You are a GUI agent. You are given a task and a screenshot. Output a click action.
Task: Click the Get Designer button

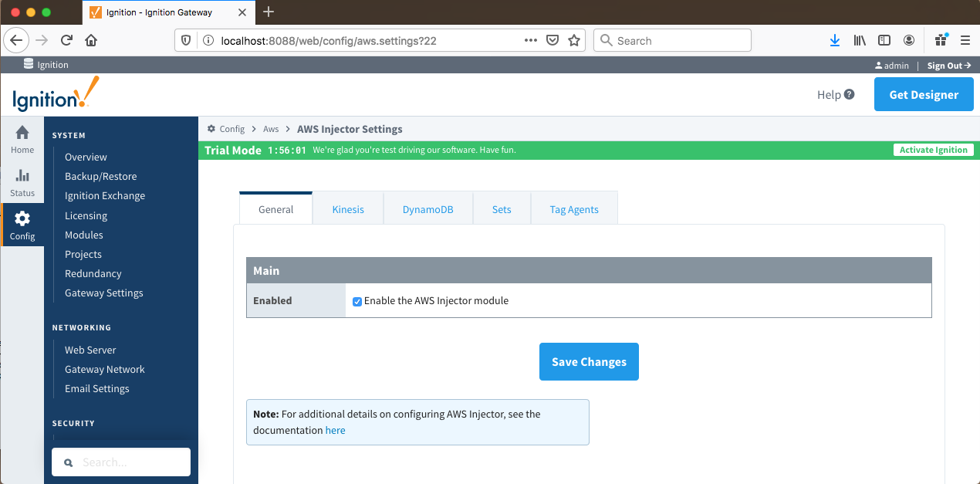click(x=924, y=95)
